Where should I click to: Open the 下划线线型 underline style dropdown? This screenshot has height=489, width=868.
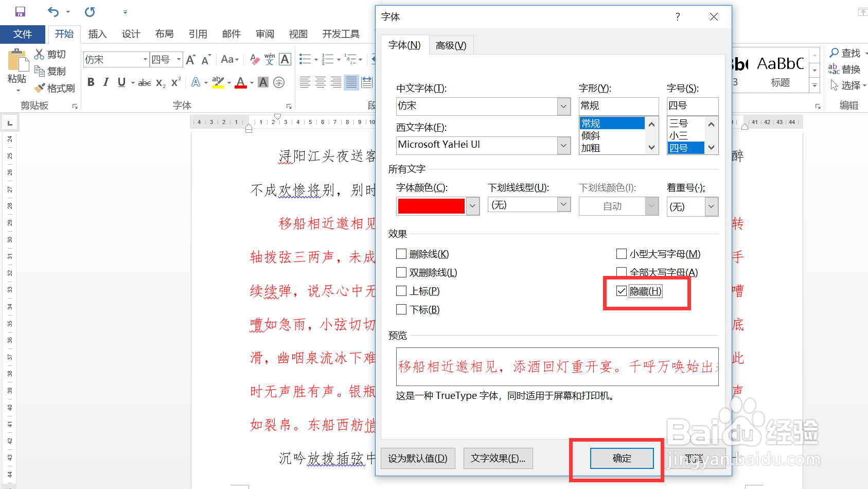point(563,204)
